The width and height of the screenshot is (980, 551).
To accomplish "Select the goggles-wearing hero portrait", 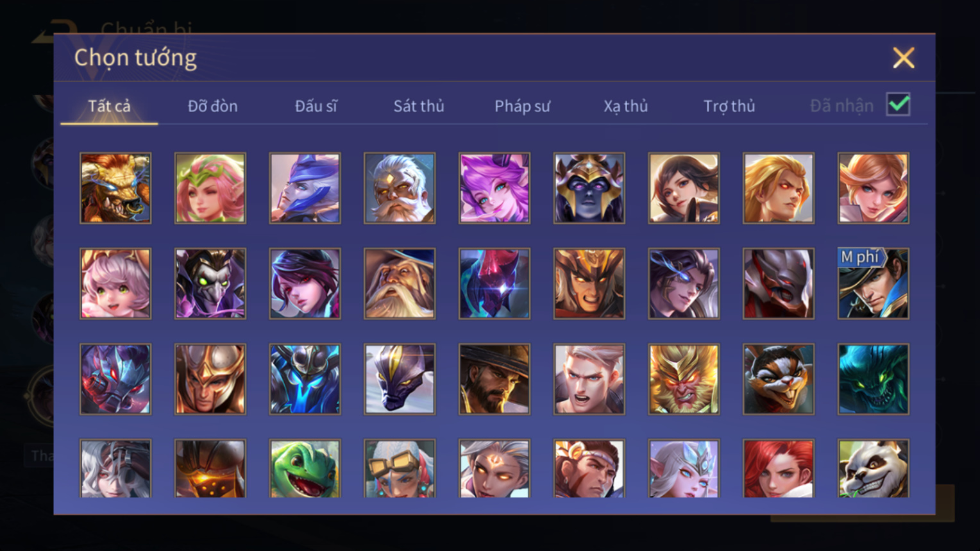I will pos(400,468).
